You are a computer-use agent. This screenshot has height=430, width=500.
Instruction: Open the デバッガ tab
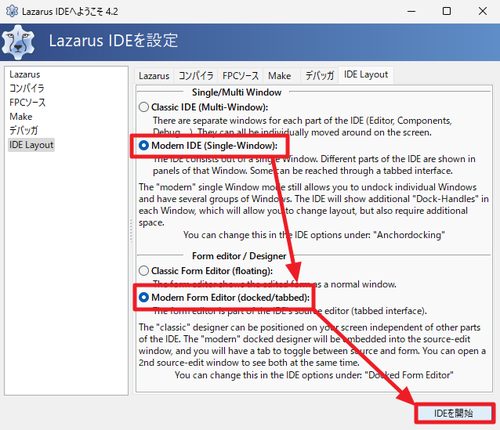pos(319,76)
